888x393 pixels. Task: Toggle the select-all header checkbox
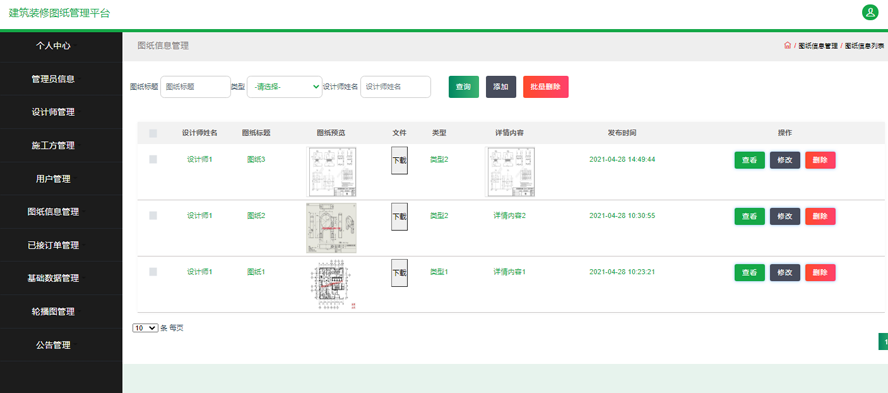[153, 134]
